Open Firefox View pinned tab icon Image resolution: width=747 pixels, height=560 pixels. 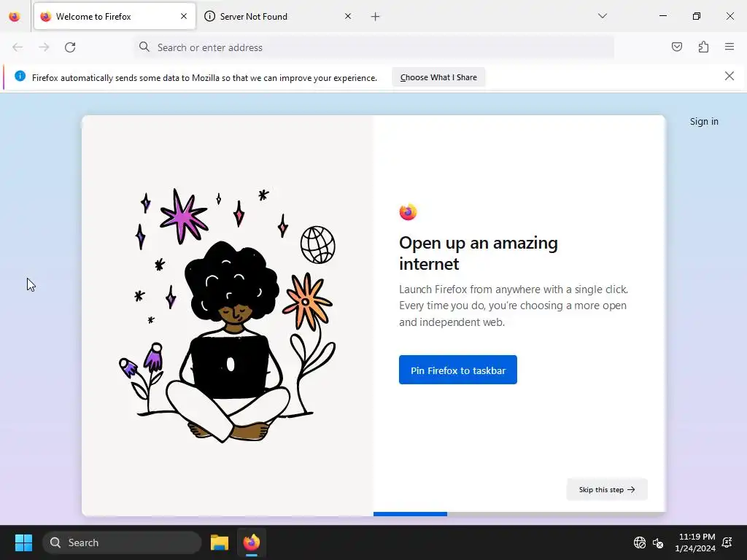[x=15, y=16]
